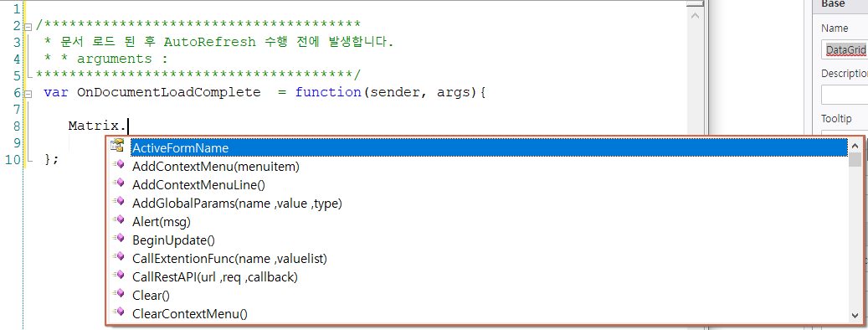Click the method icon beside CallRestAPI
The width and height of the screenshot is (868, 330).
(117, 276)
